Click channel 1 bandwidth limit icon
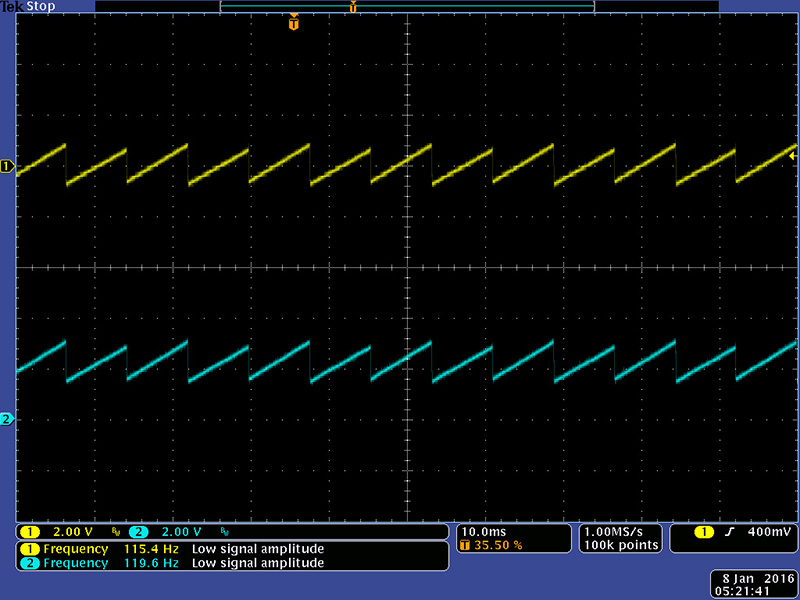Screen dimensions: 800x600 (116, 532)
